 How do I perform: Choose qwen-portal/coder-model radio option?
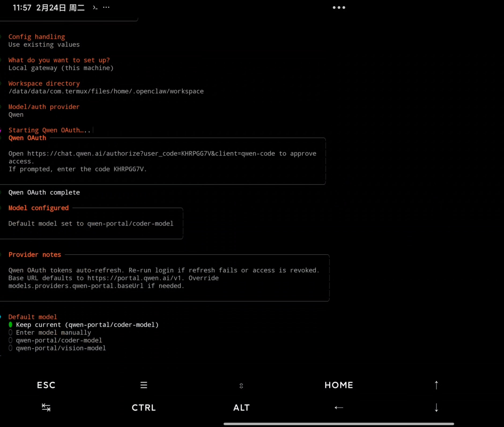59,340
